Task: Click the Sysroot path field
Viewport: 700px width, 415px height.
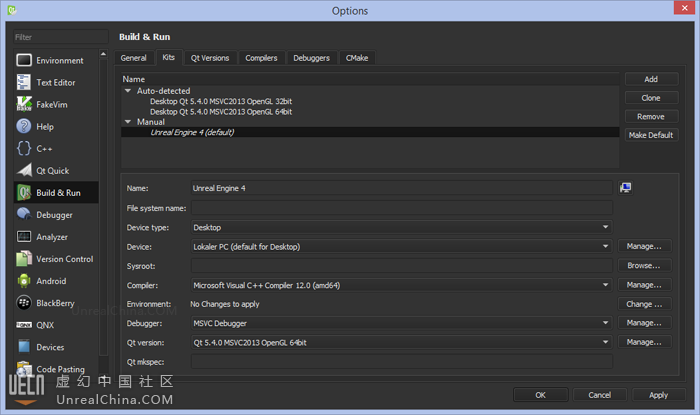Action: coord(401,266)
